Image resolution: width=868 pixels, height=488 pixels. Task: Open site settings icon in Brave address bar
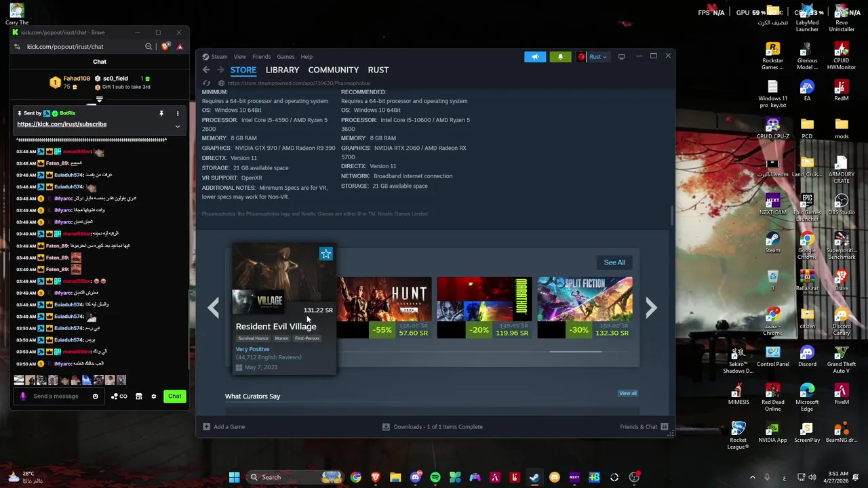click(18, 47)
